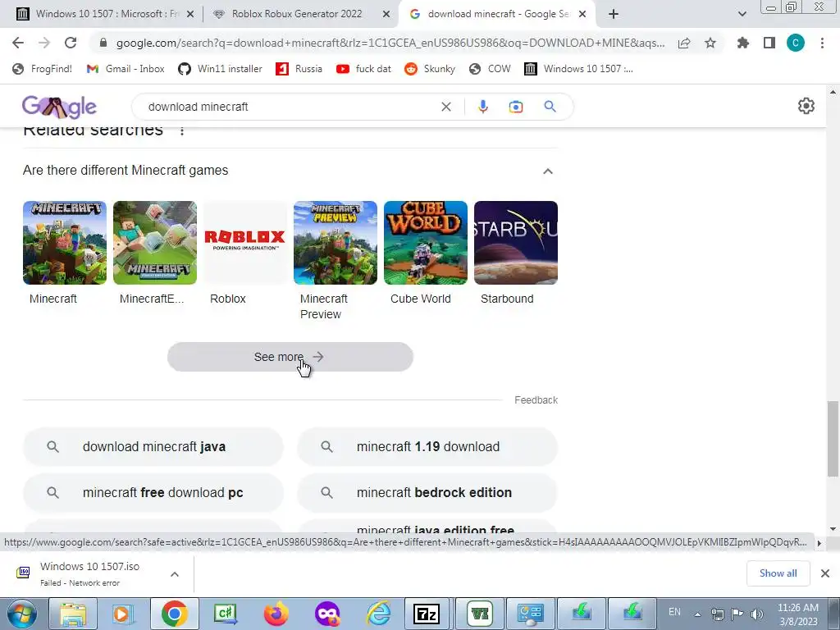Close the downloads bar
The height and width of the screenshot is (630, 840).
pyautogui.click(x=825, y=573)
